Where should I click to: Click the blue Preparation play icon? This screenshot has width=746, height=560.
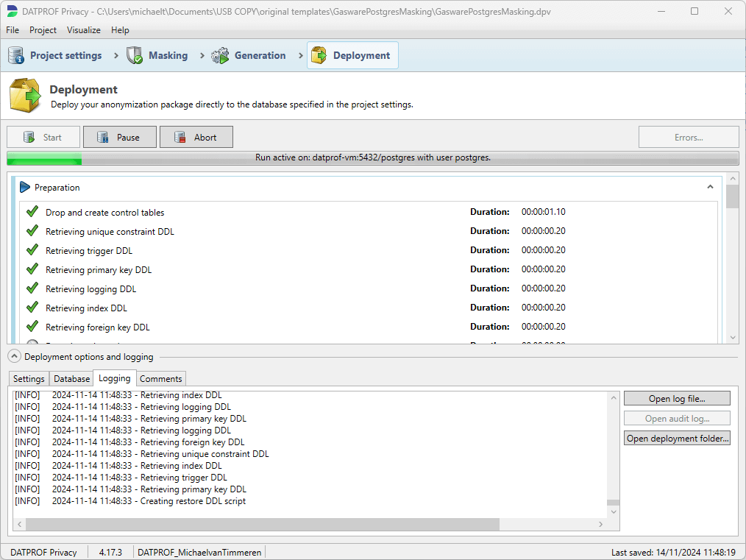(x=25, y=188)
